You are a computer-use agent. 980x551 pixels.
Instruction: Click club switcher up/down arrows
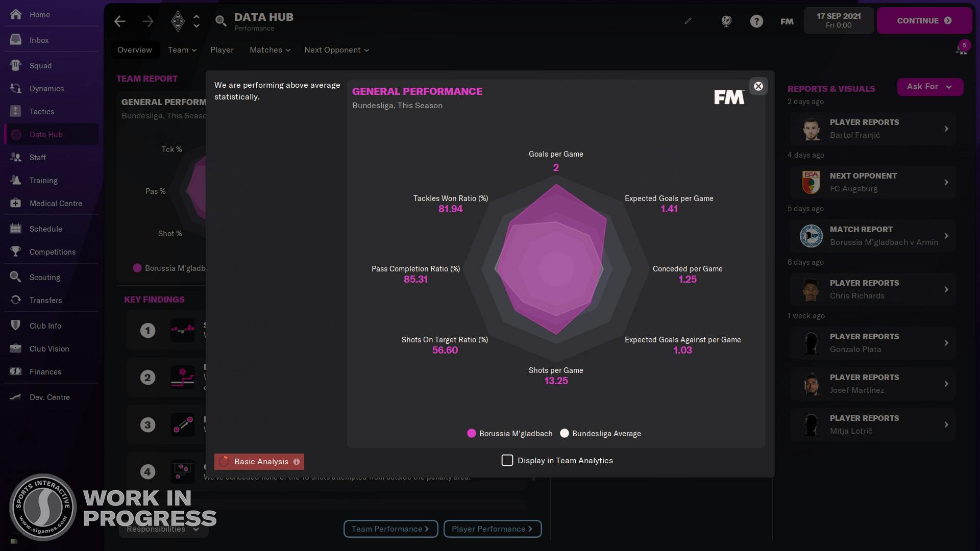[197, 21]
